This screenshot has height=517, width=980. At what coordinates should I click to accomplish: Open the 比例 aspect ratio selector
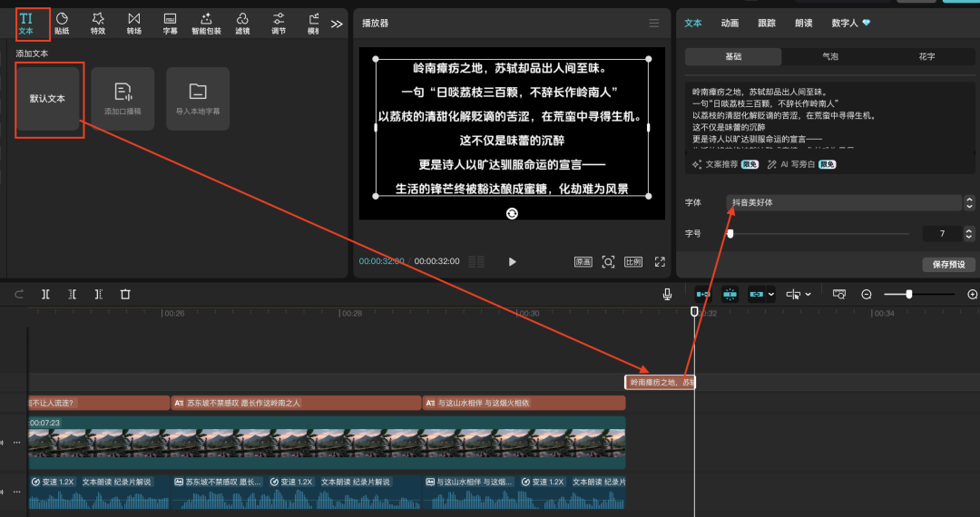[x=633, y=261]
